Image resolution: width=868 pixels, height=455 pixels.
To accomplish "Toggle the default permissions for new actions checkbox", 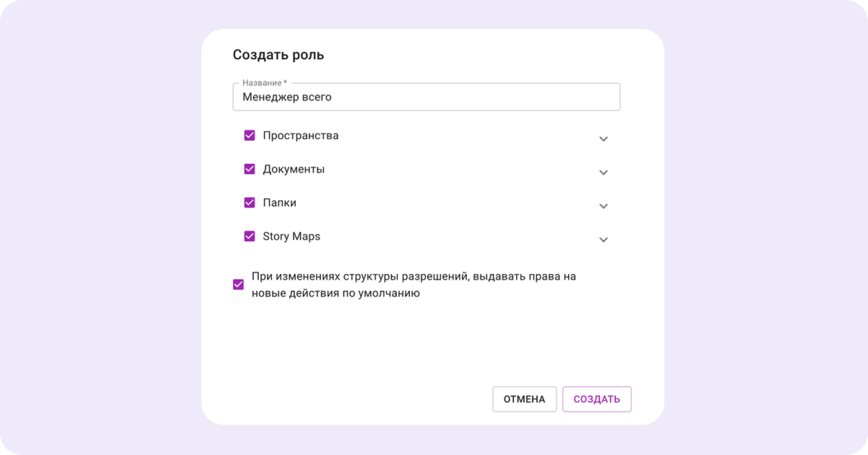I will coord(238,284).
